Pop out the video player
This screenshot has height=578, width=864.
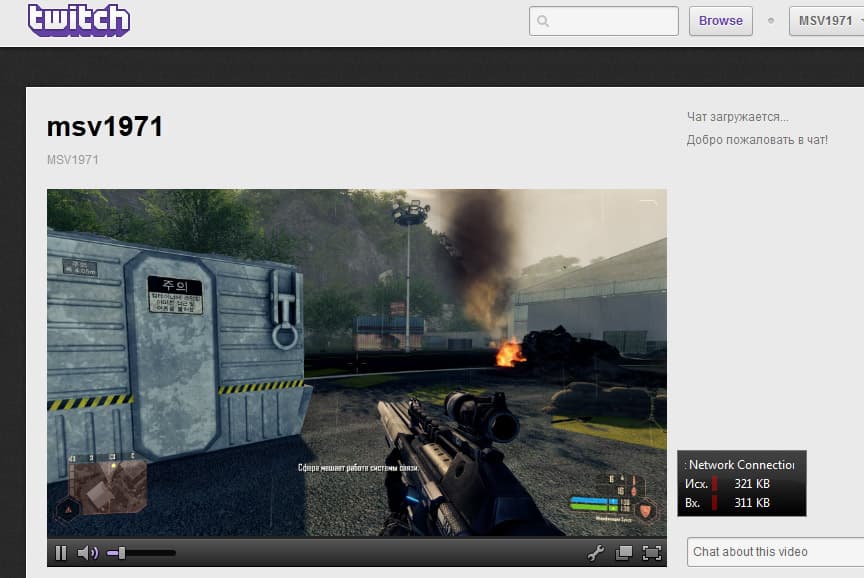pos(624,553)
